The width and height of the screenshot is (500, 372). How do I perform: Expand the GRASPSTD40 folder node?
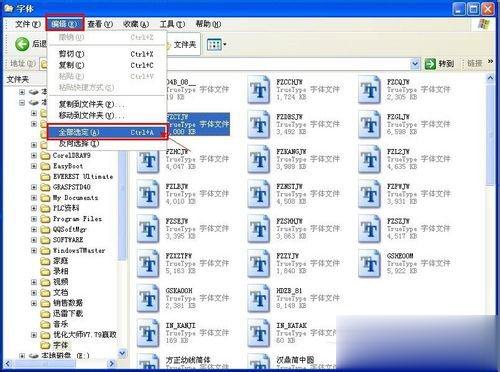[x=34, y=187]
